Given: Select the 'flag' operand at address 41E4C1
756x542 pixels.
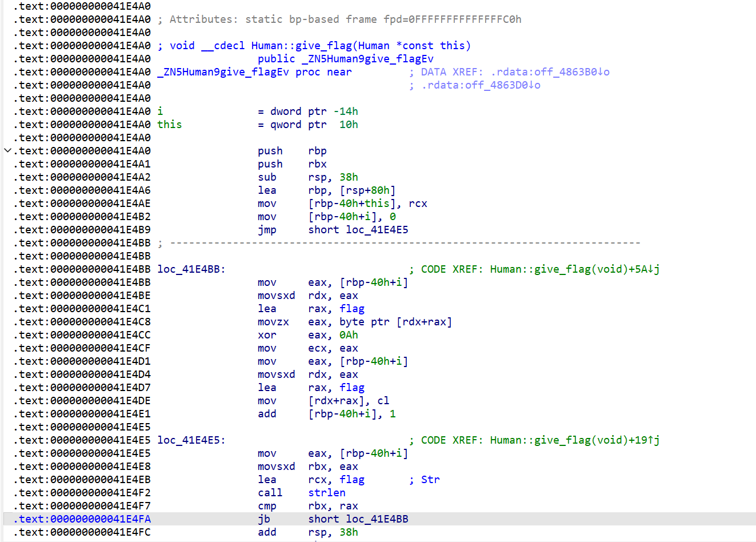Looking at the screenshot, I should pos(352,309).
